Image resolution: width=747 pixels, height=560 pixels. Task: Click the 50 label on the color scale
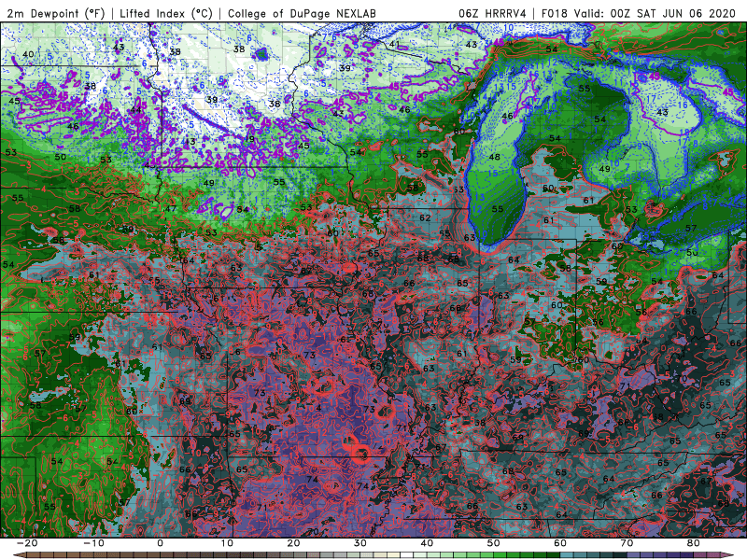(x=494, y=543)
